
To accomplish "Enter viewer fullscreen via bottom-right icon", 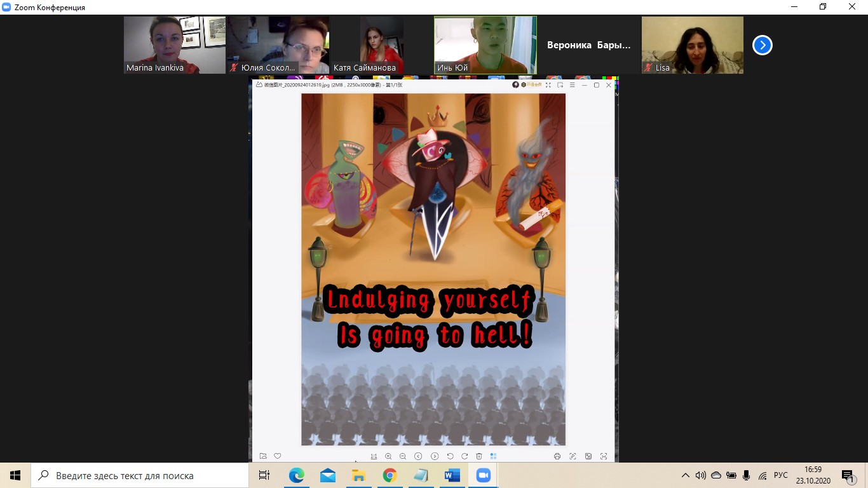I will (x=604, y=456).
